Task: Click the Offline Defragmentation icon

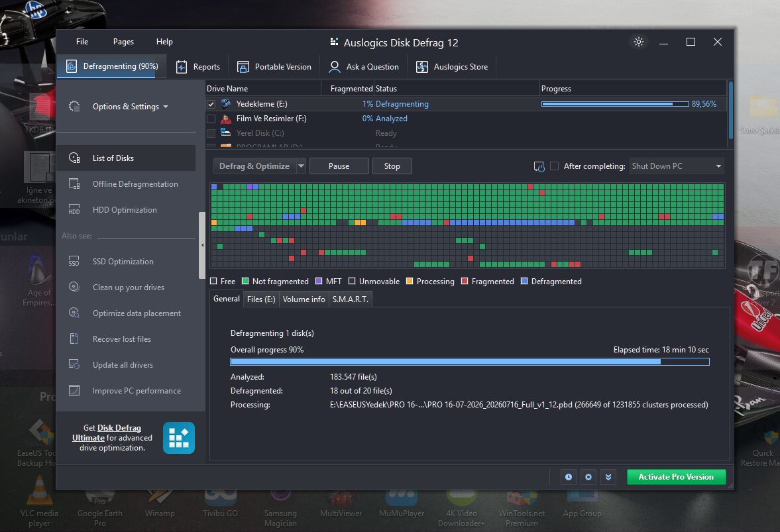Action: (x=74, y=184)
